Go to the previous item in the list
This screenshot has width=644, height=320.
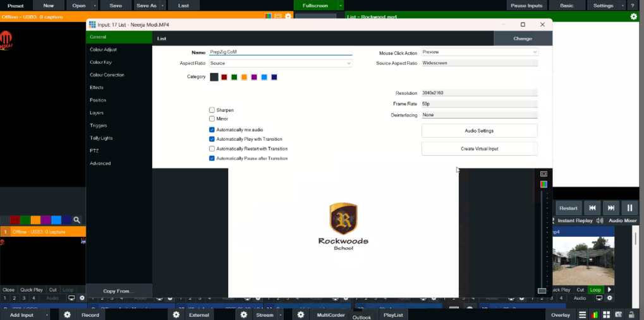pos(593,208)
